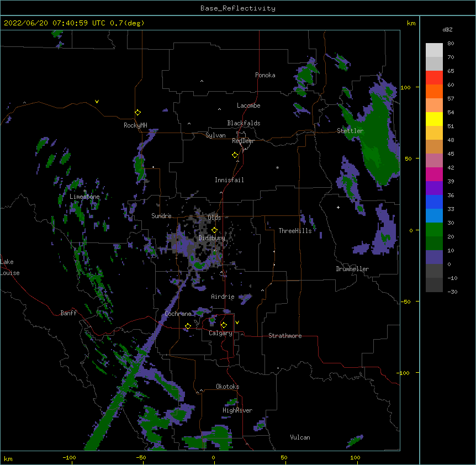Image resolution: width=476 pixels, height=465 pixels.
Task: Select the RedDeer city label
Action: click(x=243, y=141)
